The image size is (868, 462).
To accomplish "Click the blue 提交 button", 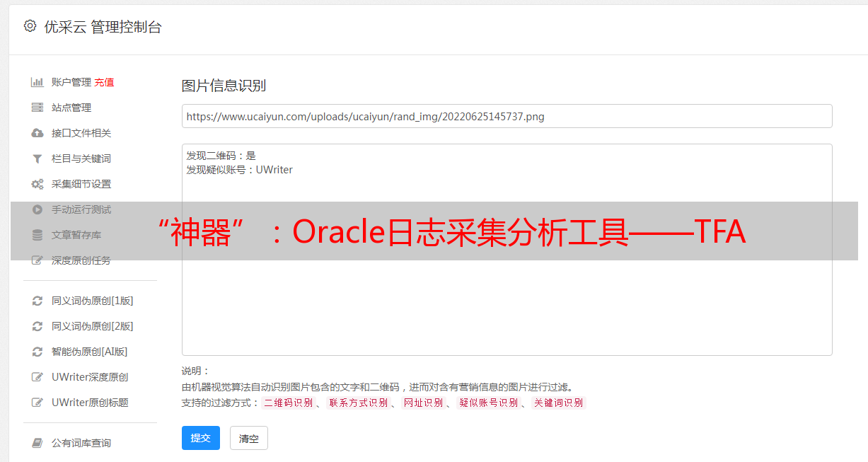I will click(x=201, y=438).
